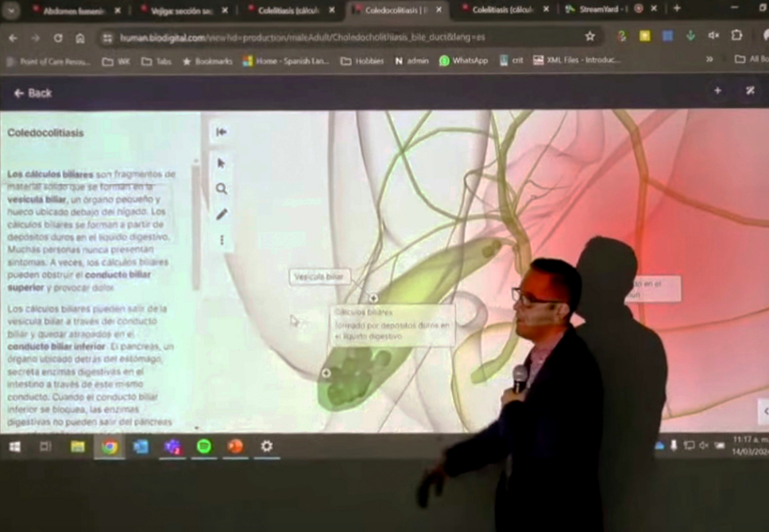Reload the browser page
This screenshot has height=532, width=769.
58,38
